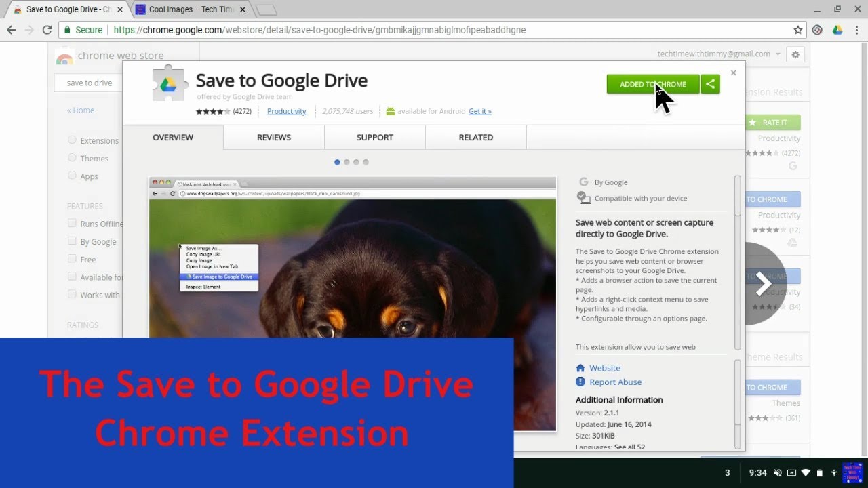Check the Works with Google Drive box
Viewport: 868px width, 488px height.
click(72, 294)
